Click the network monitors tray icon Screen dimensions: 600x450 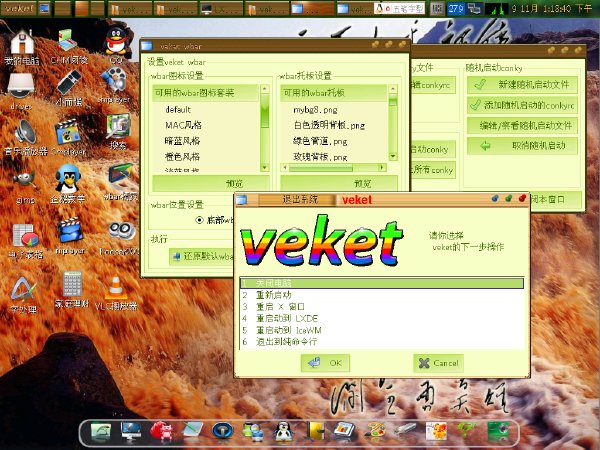474,8
